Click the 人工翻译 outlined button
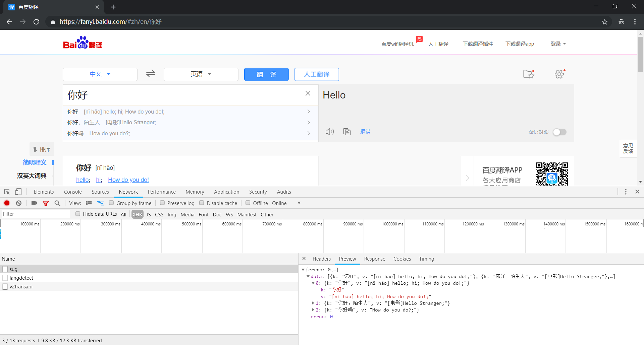This screenshot has height=345, width=644. tap(317, 74)
